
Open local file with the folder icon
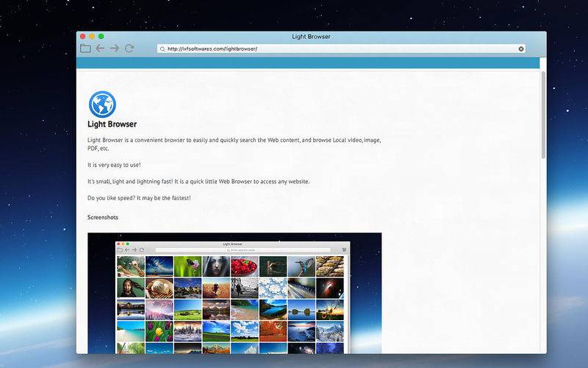85,49
